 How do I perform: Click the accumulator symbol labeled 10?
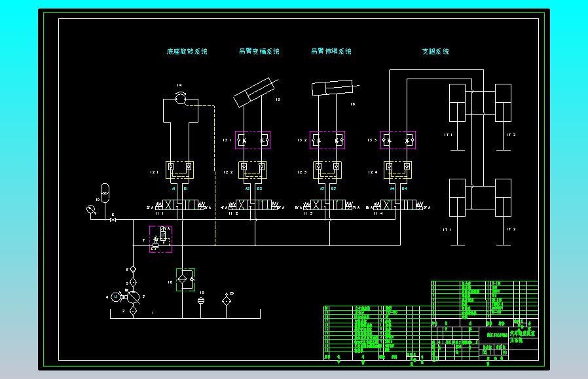pyautogui.click(x=105, y=193)
